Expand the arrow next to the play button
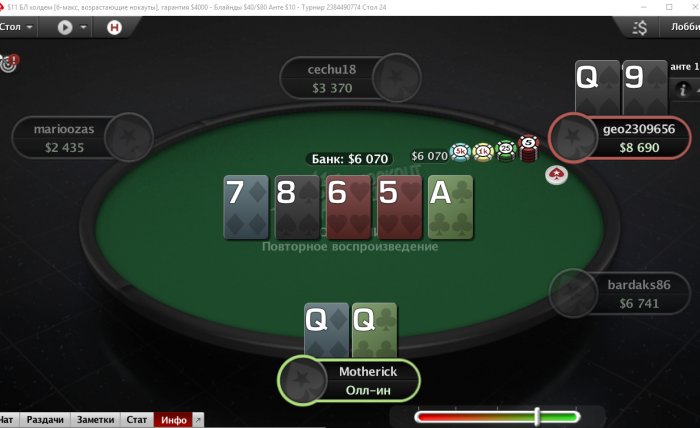The image size is (700, 428). point(83,27)
